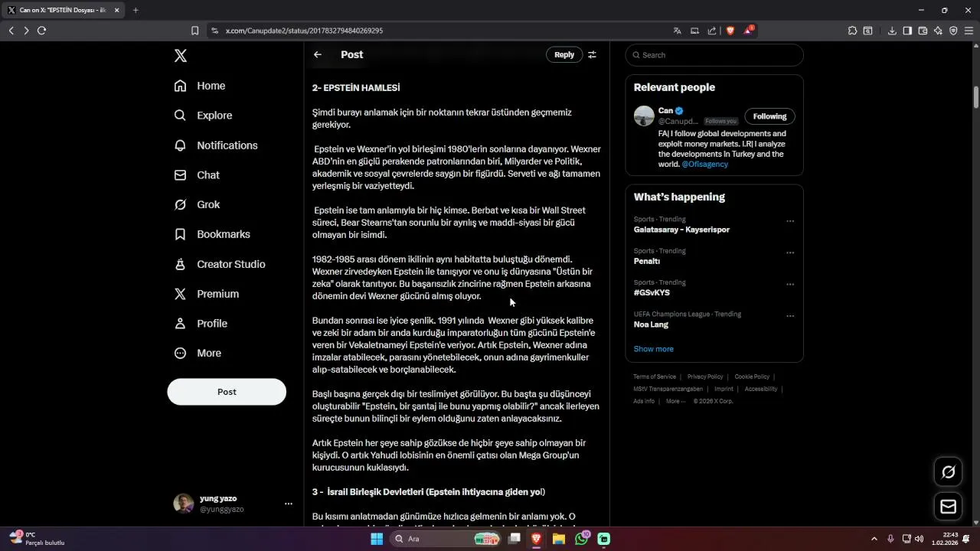The width and height of the screenshot is (980, 551).
Task: Focus the X Search field
Action: 714,55
